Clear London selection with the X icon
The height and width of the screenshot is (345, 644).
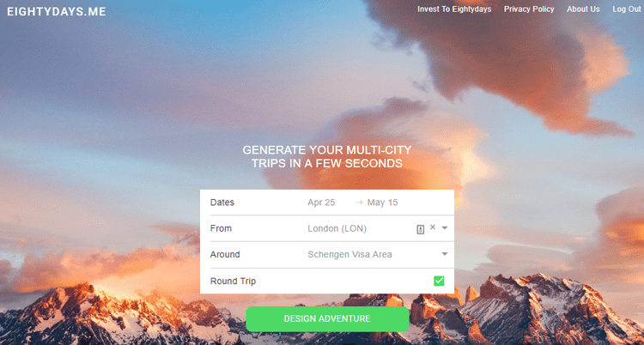click(433, 227)
